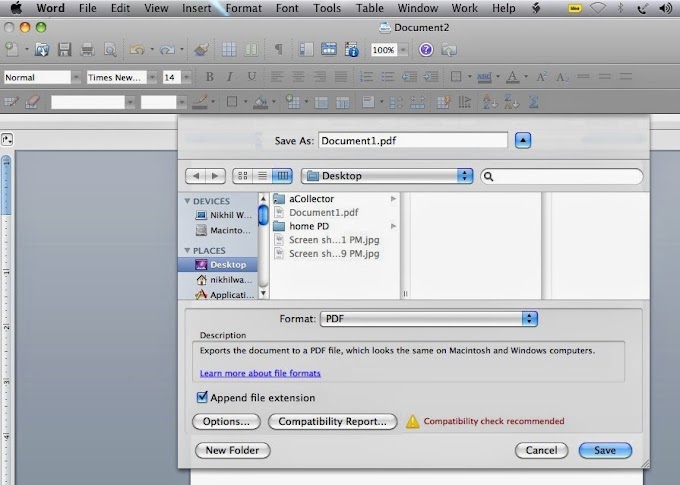Open the File menu
The height and width of the screenshot is (485, 680).
point(88,8)
